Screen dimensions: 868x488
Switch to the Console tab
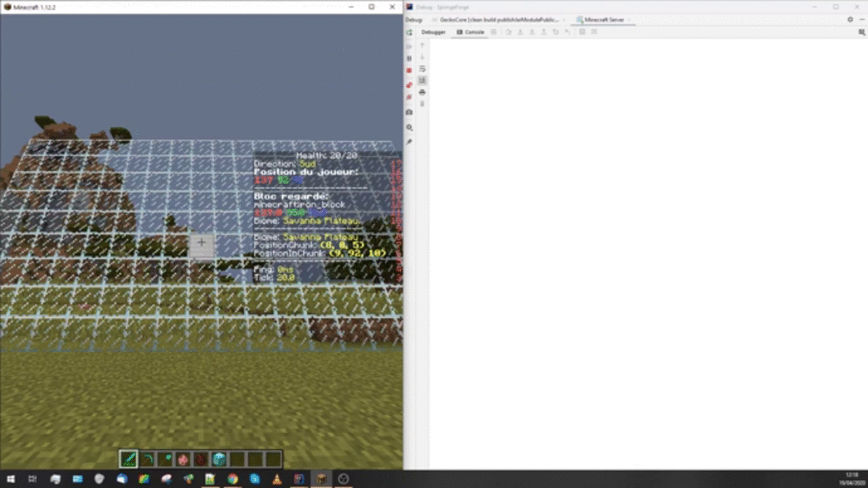point(471,32)
